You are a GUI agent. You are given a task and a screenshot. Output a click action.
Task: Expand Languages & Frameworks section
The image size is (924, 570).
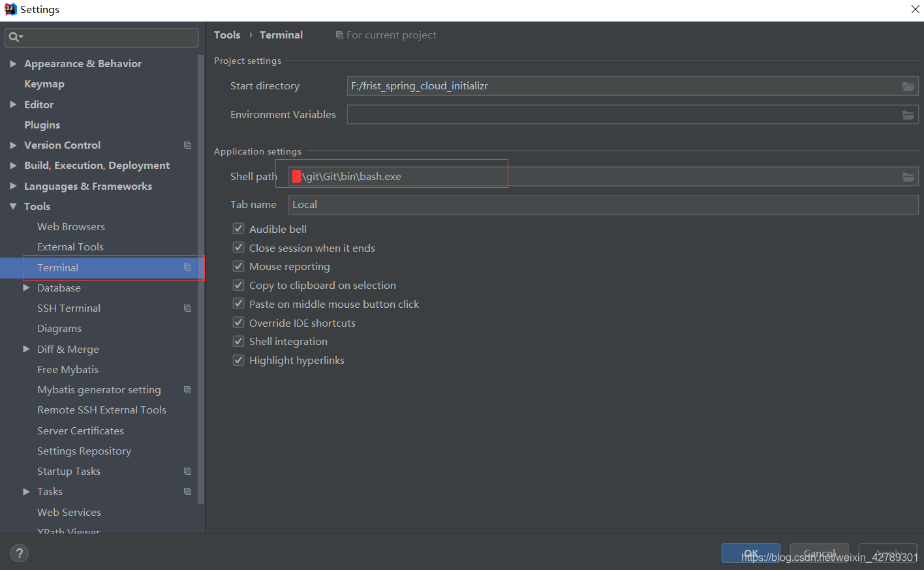point(13,186)
